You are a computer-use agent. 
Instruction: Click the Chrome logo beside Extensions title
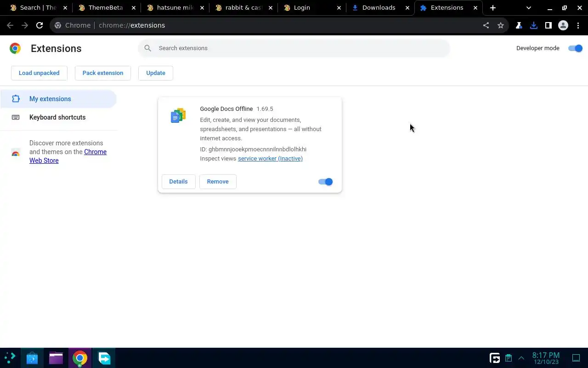tap(15, 48)
